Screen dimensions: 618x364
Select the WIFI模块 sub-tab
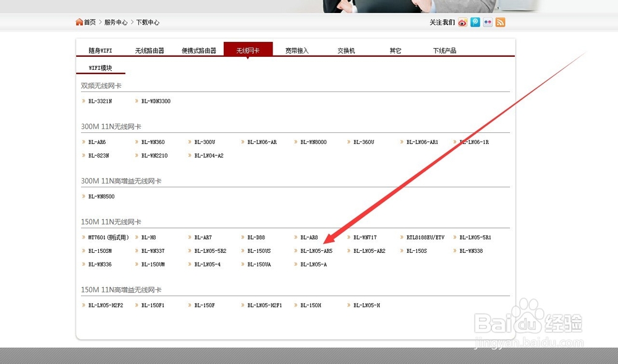coord(100,68)
